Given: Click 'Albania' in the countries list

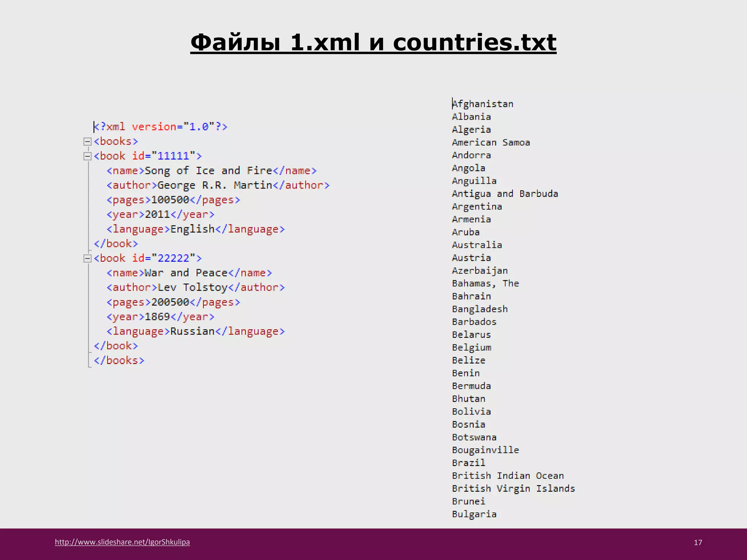Looking at the screenshot, I should tap(471, 117).
